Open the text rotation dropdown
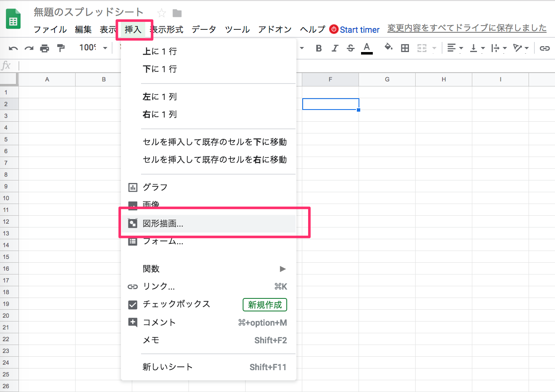This screenshot has height=392, width=555. click(521, 48)
